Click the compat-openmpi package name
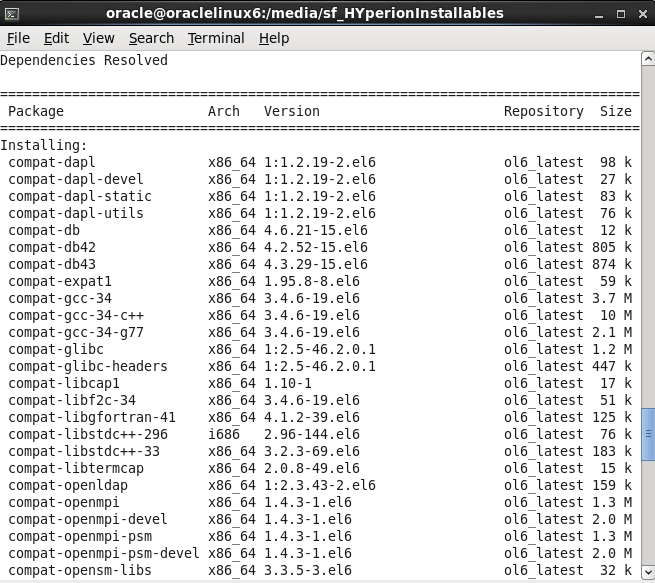 click(64, 502)
